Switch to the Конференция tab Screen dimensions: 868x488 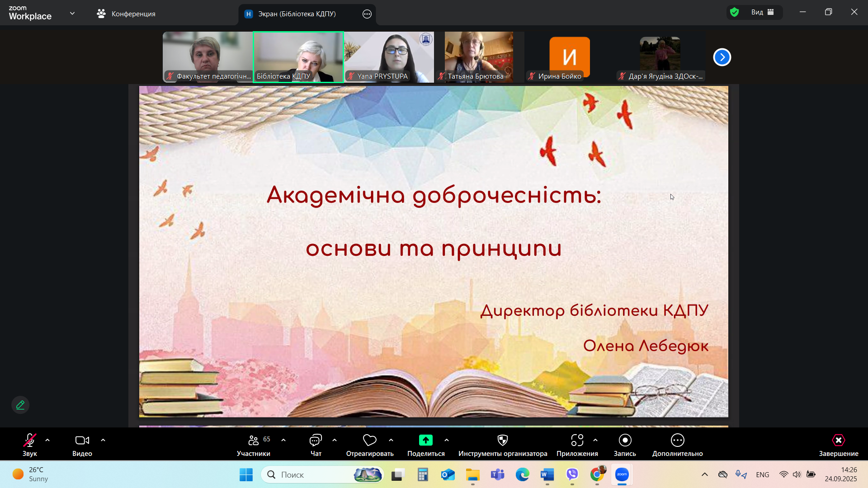click(x=126, y=14)
